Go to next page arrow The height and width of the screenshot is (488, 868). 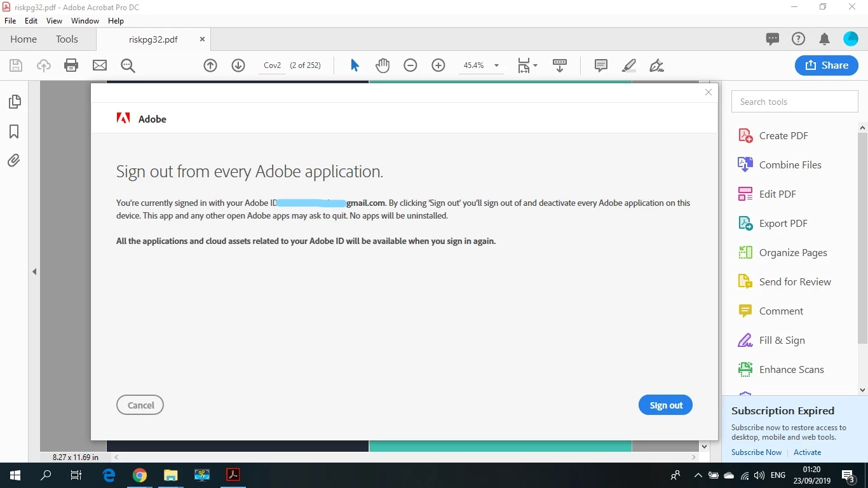tap(238, 65)
